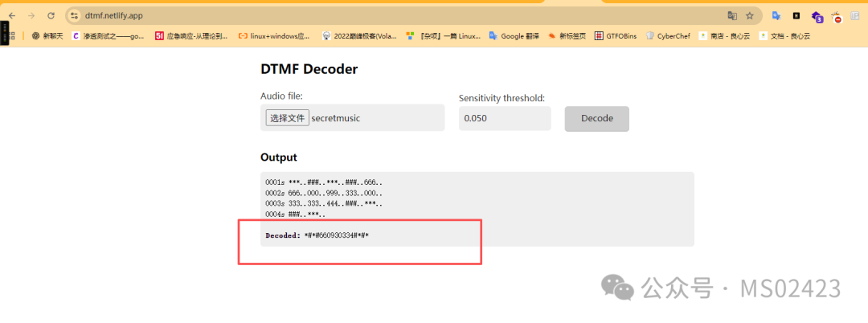The image size is (868, 323).
Task: Open the red blocked-badge extension icon
Action: 837,17
